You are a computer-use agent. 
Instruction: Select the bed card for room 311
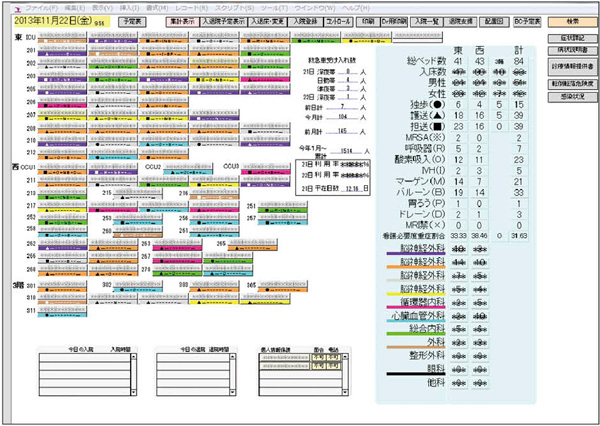point(62,312)
